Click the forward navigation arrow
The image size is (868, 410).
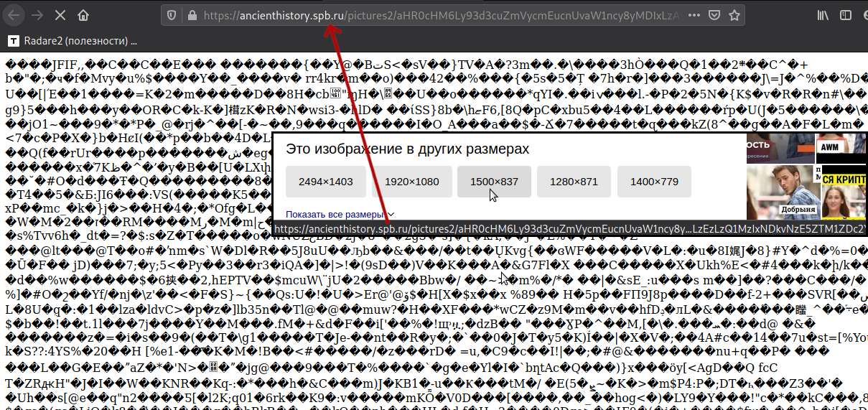tap(38, 14)
